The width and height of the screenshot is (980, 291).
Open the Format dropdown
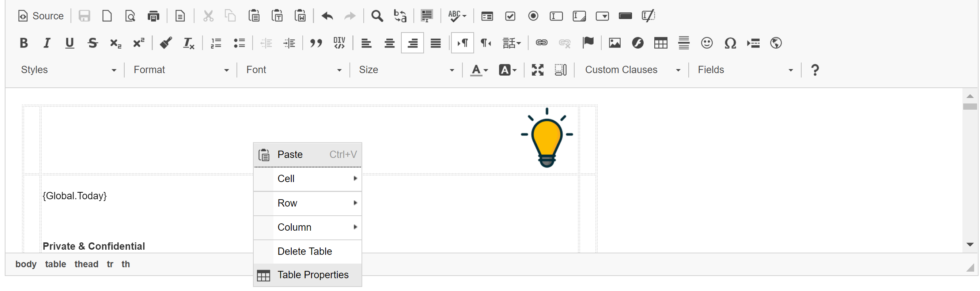pyautogui.click(x=181, y=70)
